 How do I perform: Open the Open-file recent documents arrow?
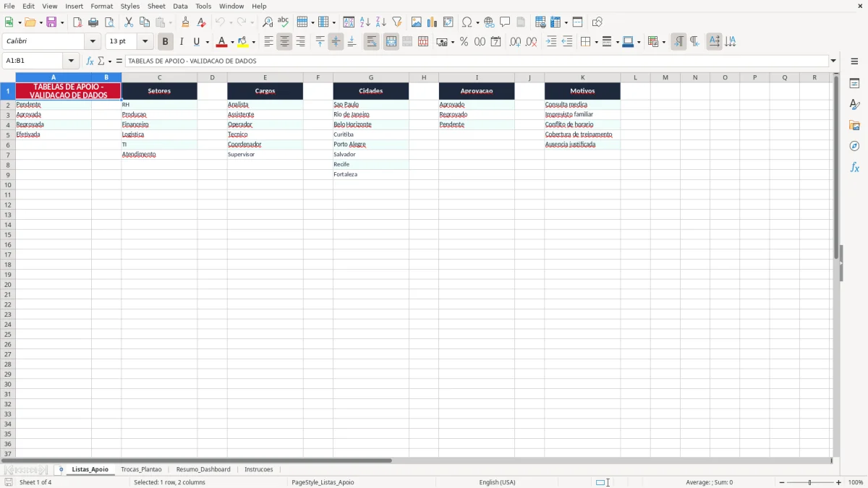pyautogui.click(x=41, y=22)
